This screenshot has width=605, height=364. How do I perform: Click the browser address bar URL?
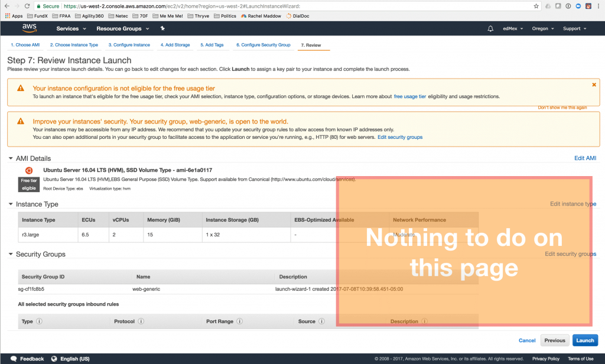tap(182, 6)
